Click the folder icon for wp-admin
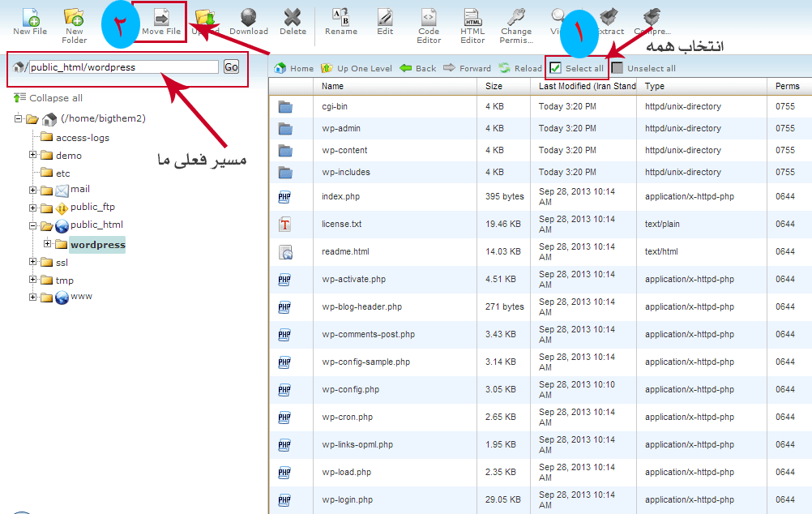812x514 pixels. click(x=285, y=128)
